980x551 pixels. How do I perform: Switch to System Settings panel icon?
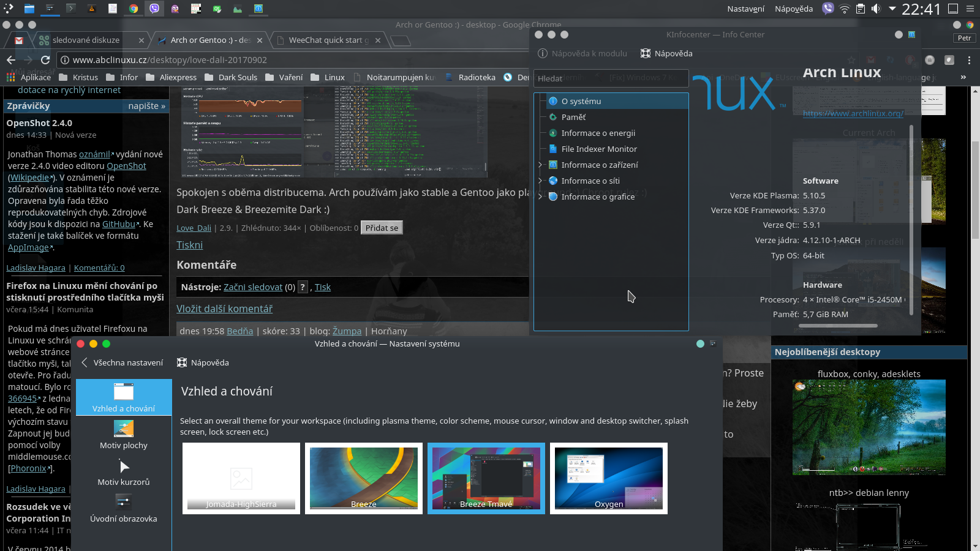point(50,9)
